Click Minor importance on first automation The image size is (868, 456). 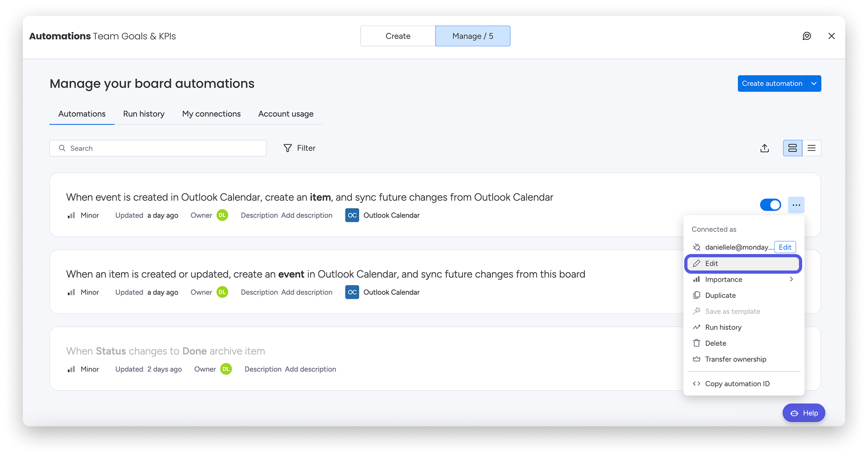pos(90,215)
